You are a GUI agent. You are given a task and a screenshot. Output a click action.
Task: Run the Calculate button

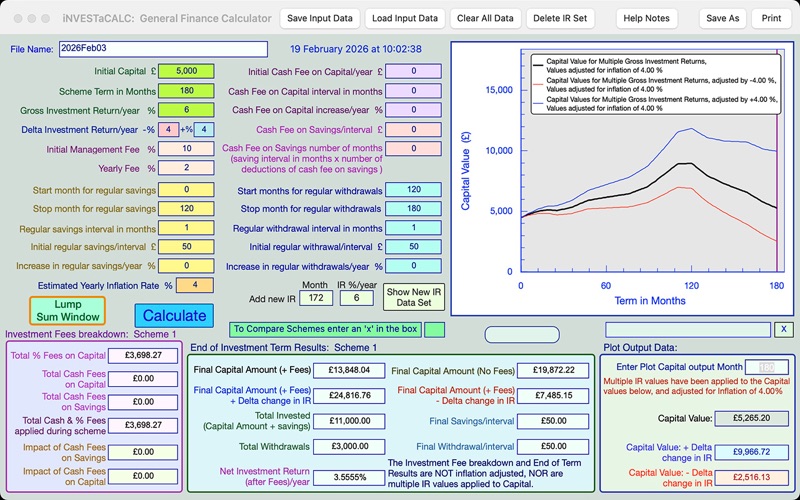tap(174, 315)
